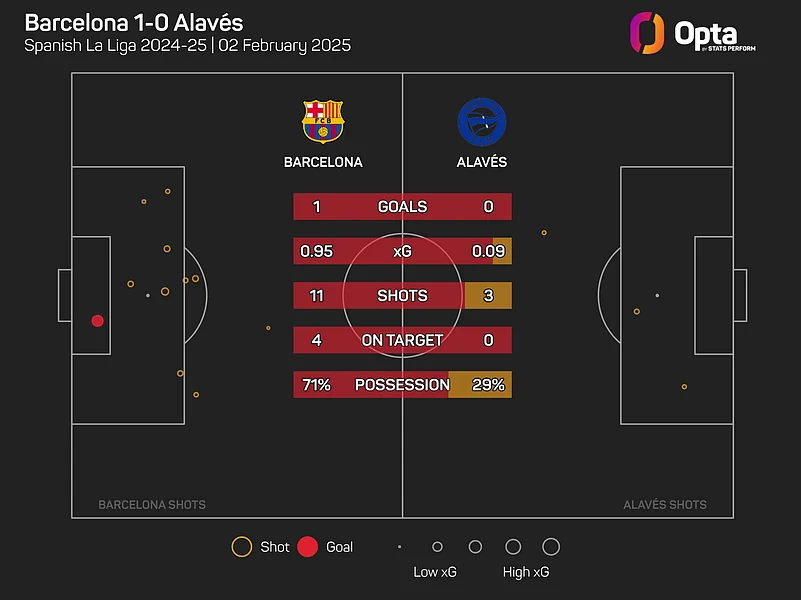The image size is (801, 600).
Task: Click the GOALS stat bar
Action: point(402,207)
